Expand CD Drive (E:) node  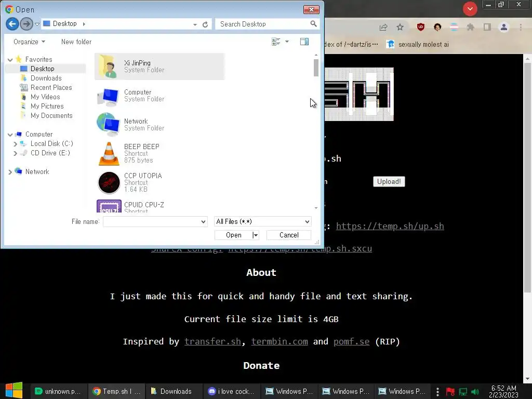point(15,153)
